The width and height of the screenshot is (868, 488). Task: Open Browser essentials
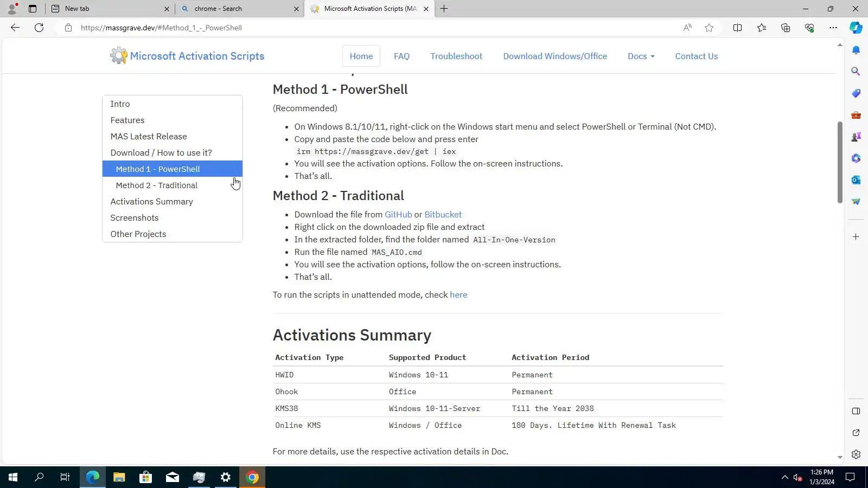pos(809,28)
